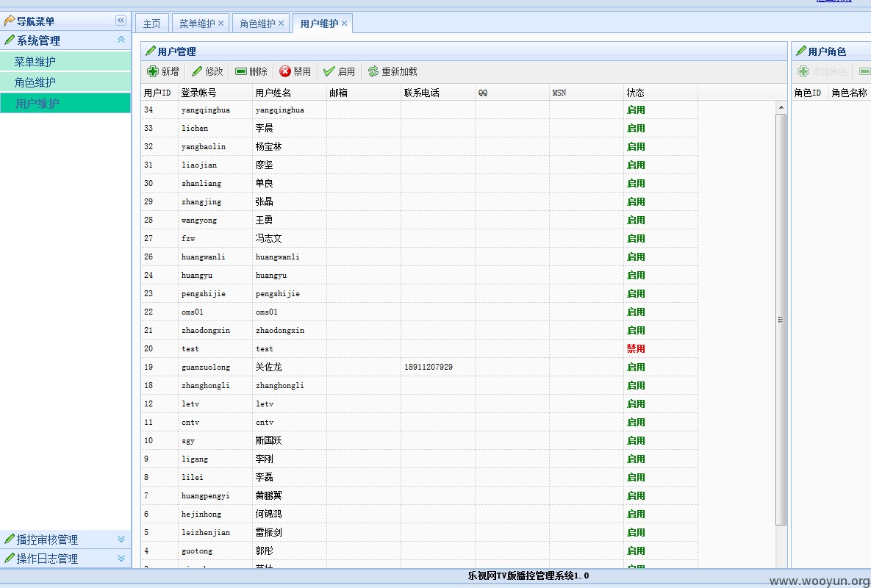Select the disabled test user row
The image size is (871, 588).
point(420,348)
